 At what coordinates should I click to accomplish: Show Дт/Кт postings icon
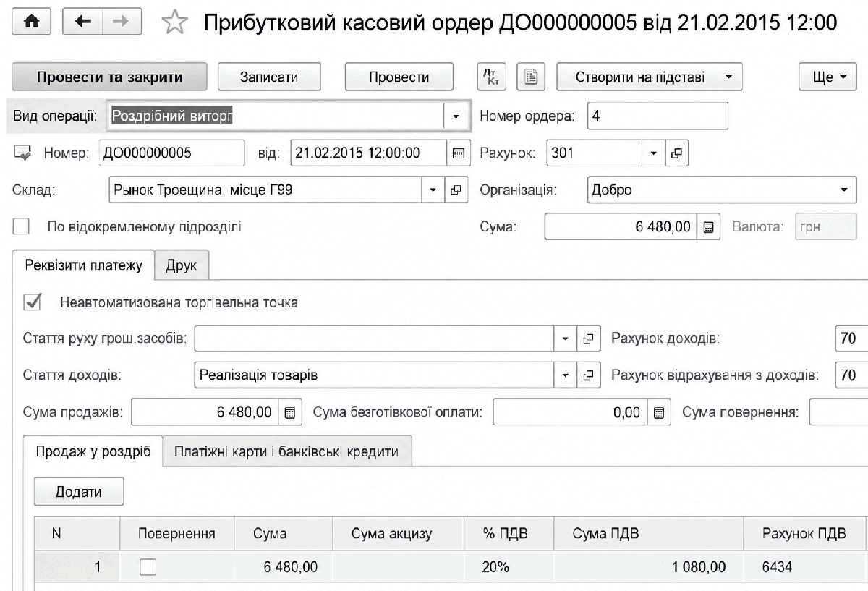tap(492, 77)
